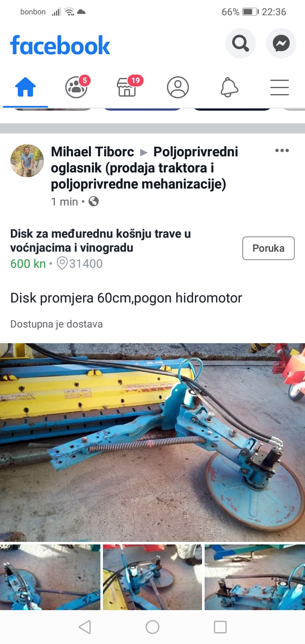Open Mihael Tiborc profile name link
The width and height of the screenshot is (305, 644).
pos(92,151)
